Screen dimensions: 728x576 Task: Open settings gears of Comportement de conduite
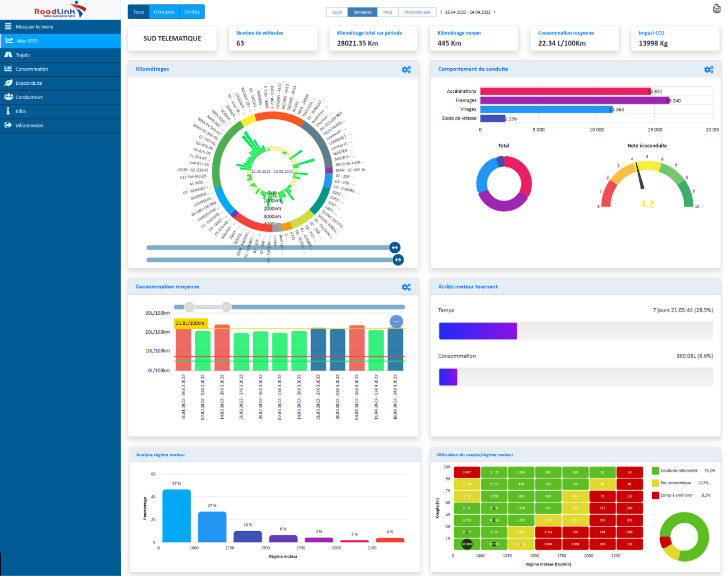[x=709, y=69]
